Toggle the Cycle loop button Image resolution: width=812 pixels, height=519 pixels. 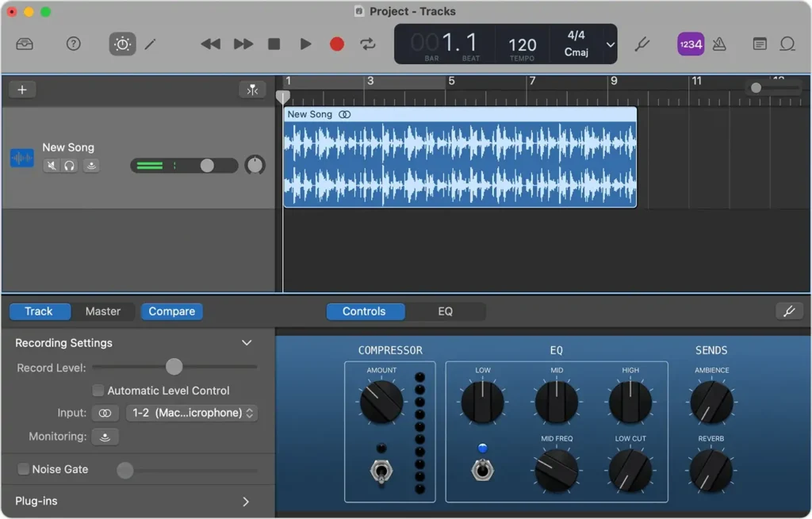(368, 44)
